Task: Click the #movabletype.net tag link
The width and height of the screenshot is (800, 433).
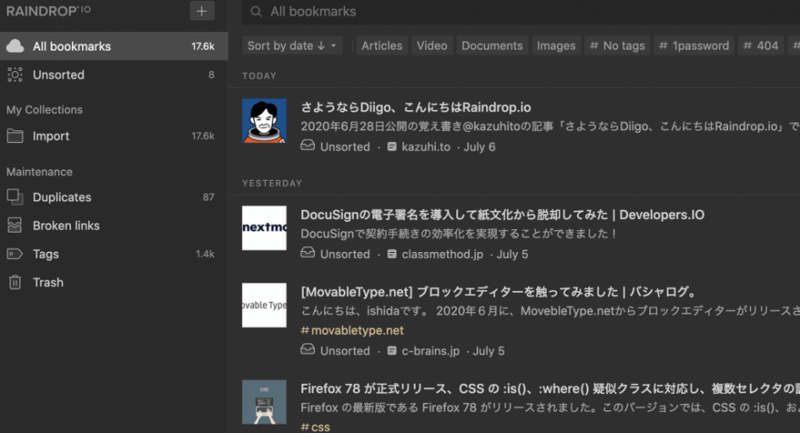Action: tap(352, 330)
